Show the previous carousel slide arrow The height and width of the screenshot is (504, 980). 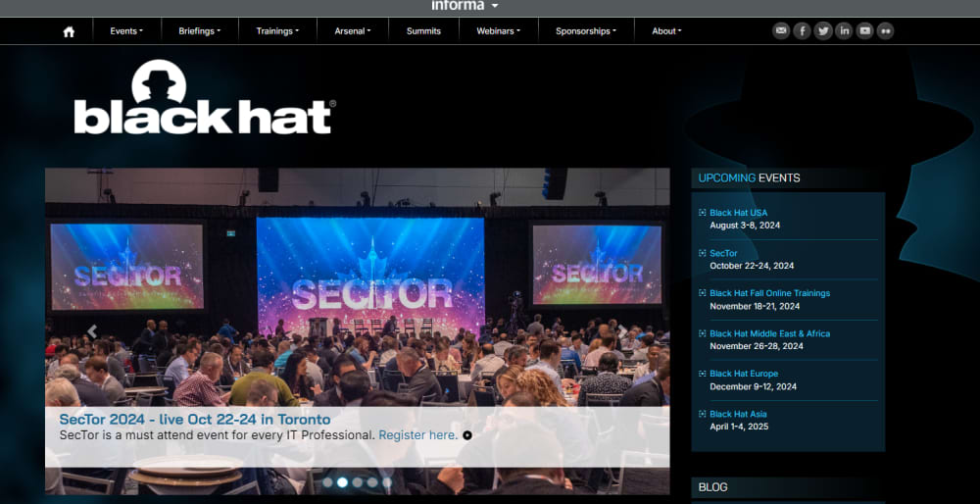pyautogui.click(x=92, y=331)
